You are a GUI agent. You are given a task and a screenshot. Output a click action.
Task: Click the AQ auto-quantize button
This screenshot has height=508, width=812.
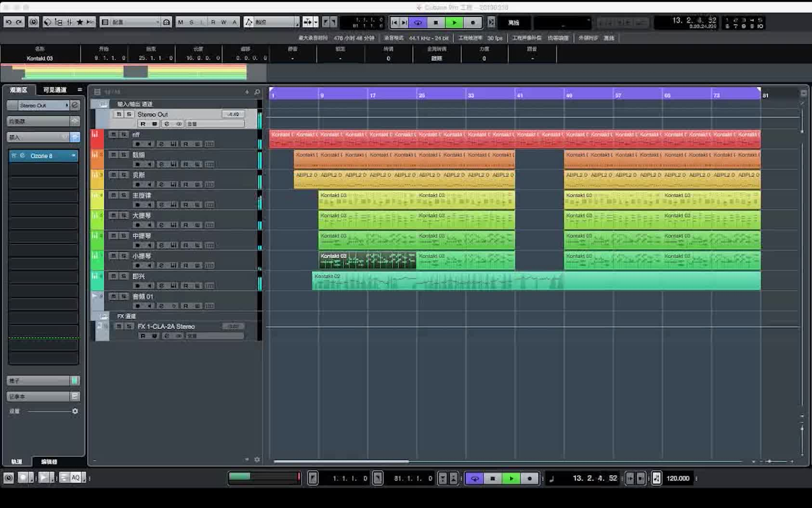point(76,478)
